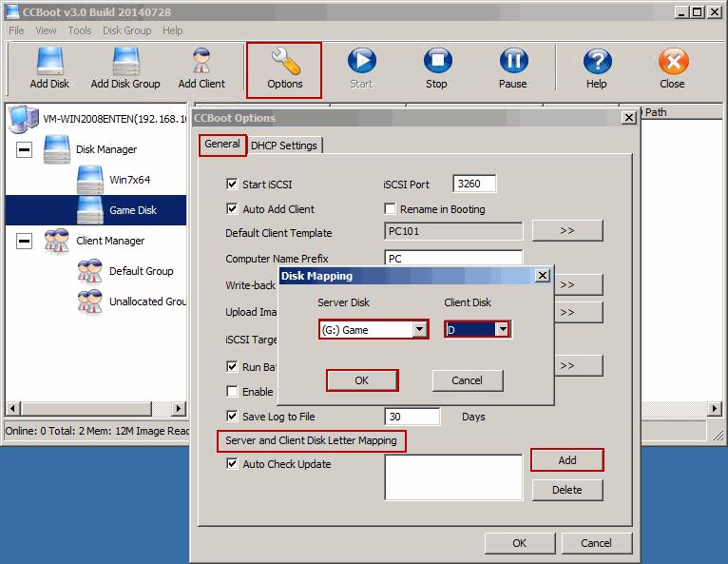
Task: Select the Game Disk icon in tree
Action: pos(90,210)
